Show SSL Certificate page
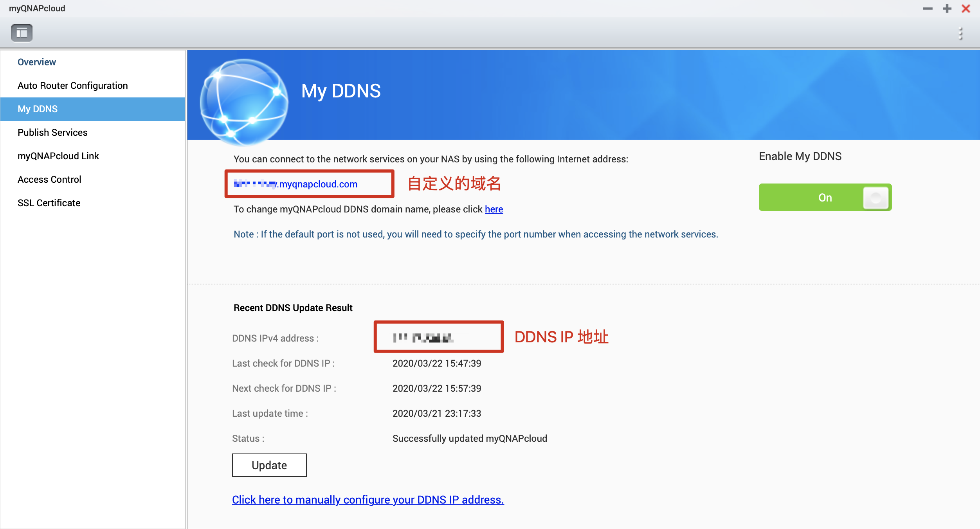This screenshot has width=980, height=529. coord(49,203)
